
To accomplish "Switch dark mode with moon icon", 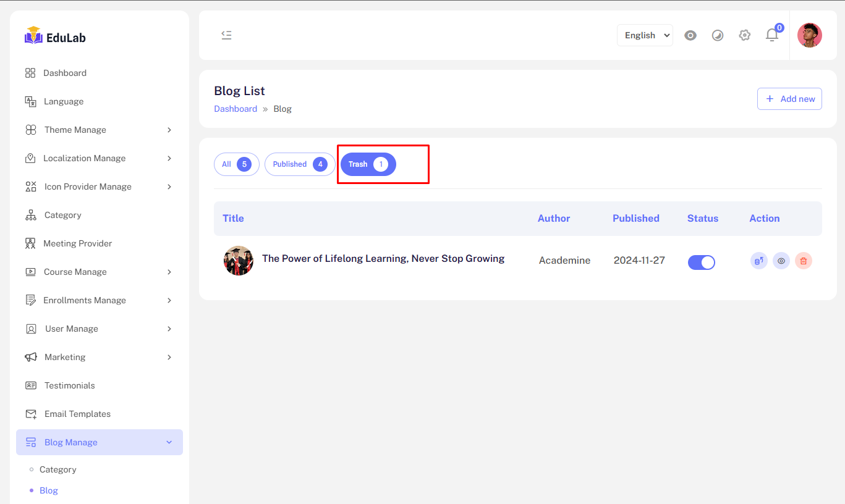I will 717,35.
